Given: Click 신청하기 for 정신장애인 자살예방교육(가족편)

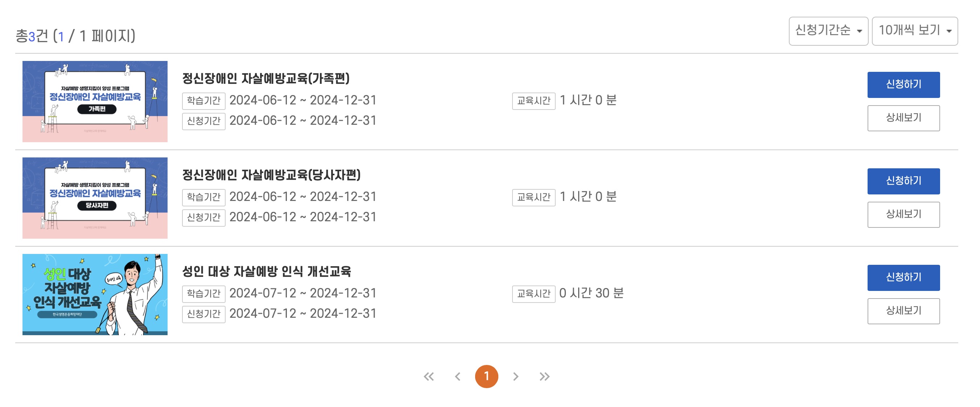Looking at the screenshot, I should pos(904,85).
